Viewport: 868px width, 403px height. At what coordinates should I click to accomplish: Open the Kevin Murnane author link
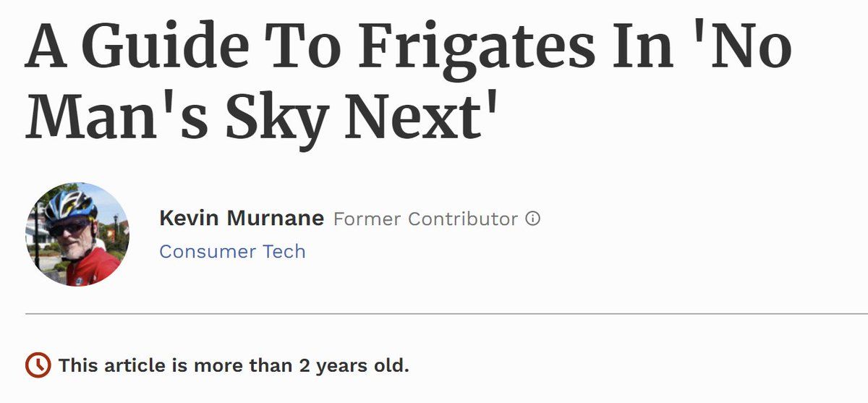tap(241, 219)
